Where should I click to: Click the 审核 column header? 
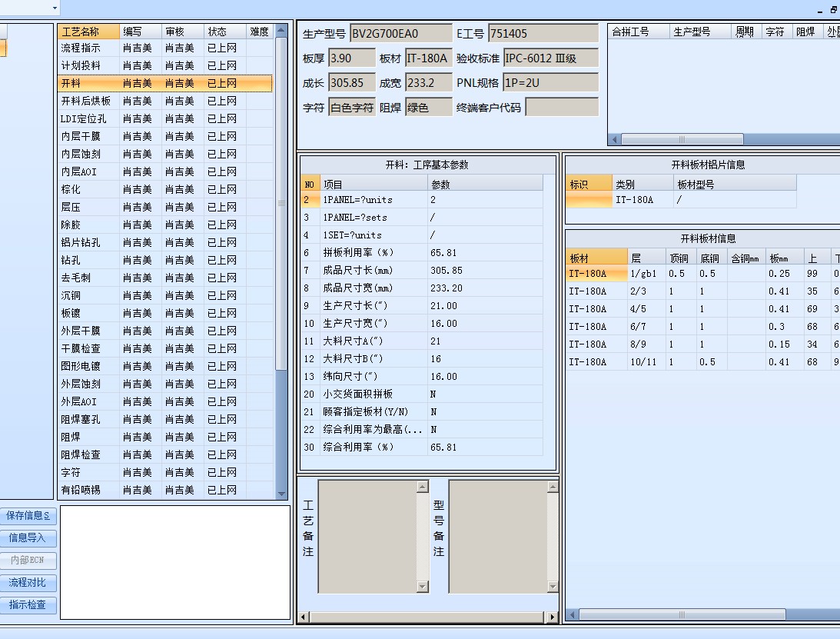183,32
